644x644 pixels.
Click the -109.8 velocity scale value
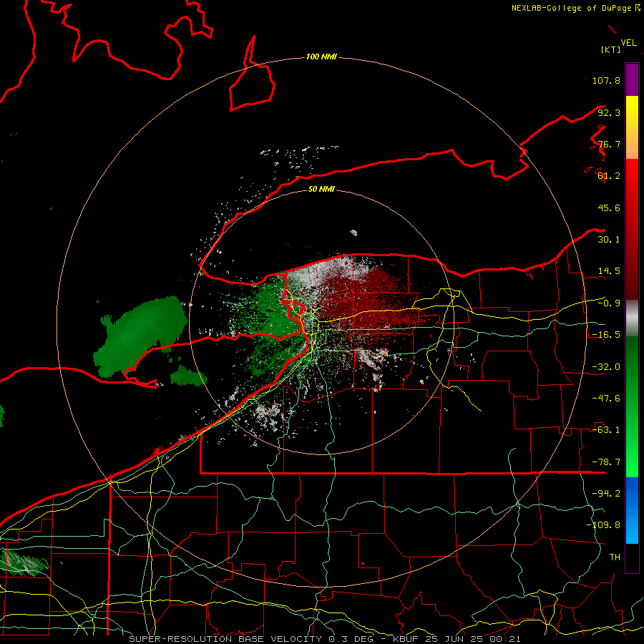point(603,525)
